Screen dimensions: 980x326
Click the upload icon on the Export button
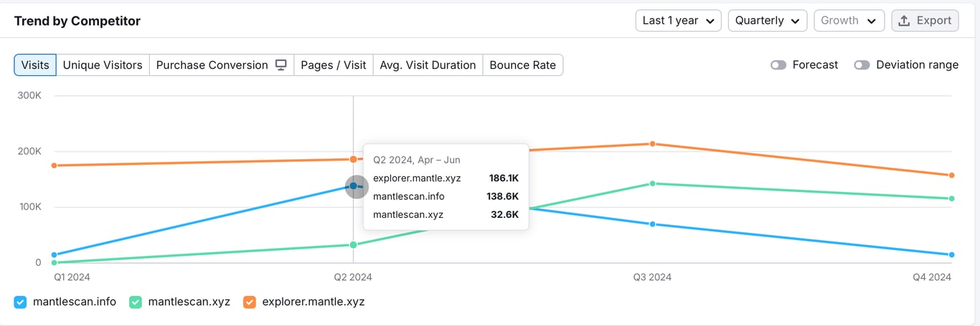[x=905, y=21]
